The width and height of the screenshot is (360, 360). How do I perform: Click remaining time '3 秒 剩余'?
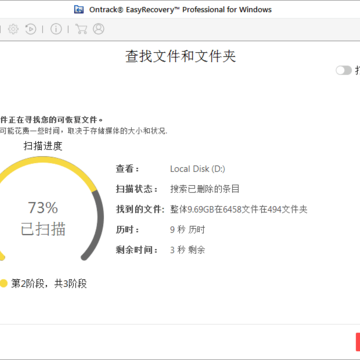(x=187, y=250)
